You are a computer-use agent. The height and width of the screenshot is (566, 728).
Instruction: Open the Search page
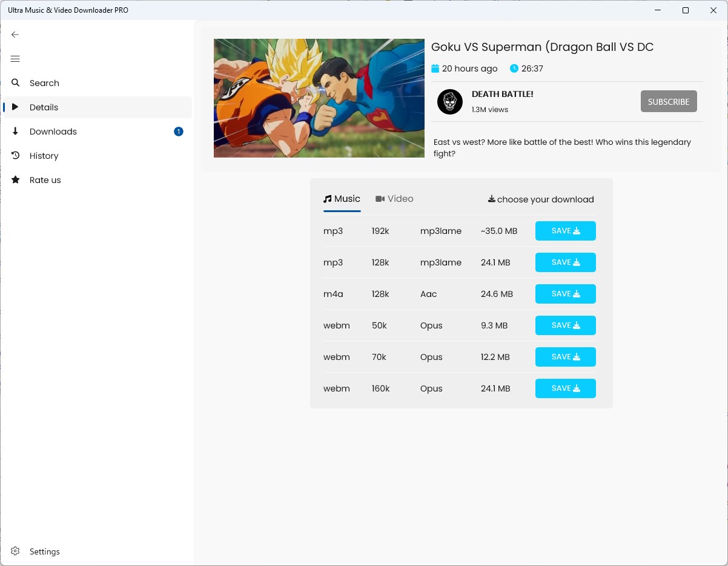pos(98,83)
